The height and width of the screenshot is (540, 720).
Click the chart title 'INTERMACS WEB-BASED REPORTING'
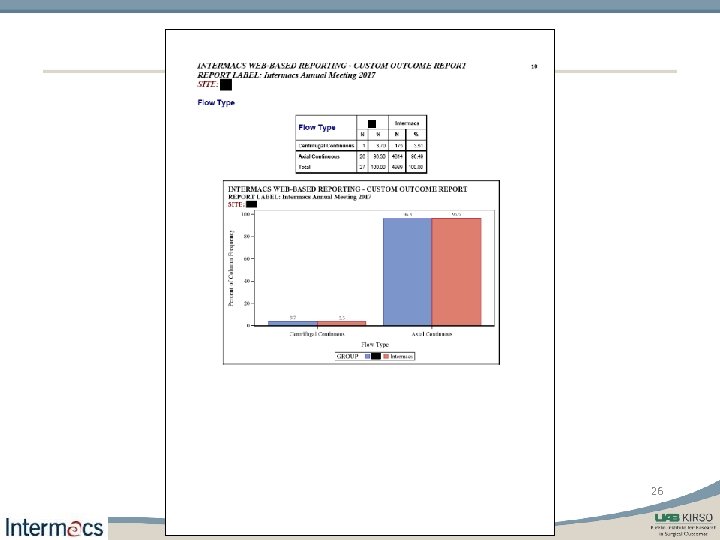[x=348, y=189]
